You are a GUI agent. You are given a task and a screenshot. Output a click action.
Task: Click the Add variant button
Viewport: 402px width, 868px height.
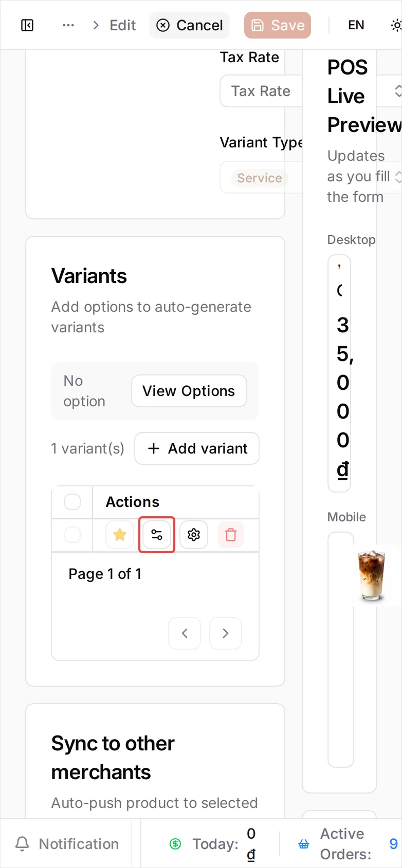197,448
